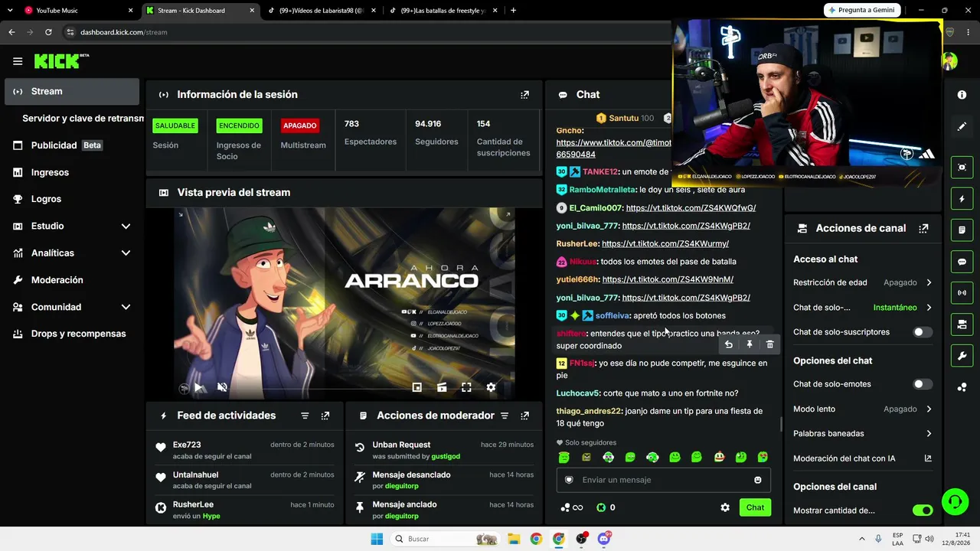The image size is (980, 551).
Task: Click the green Chat send button
Action: click(755, 507)
